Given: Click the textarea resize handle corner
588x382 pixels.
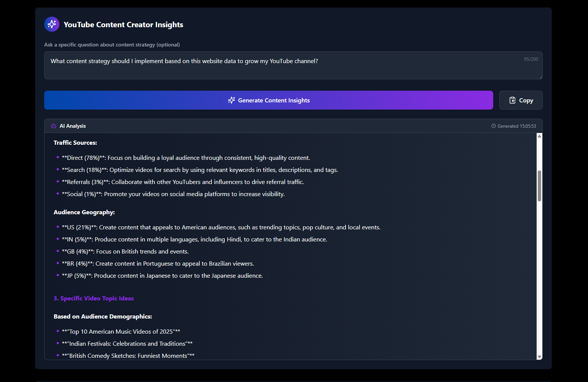Looking at the screenshot, I should [x=540, y=77].
